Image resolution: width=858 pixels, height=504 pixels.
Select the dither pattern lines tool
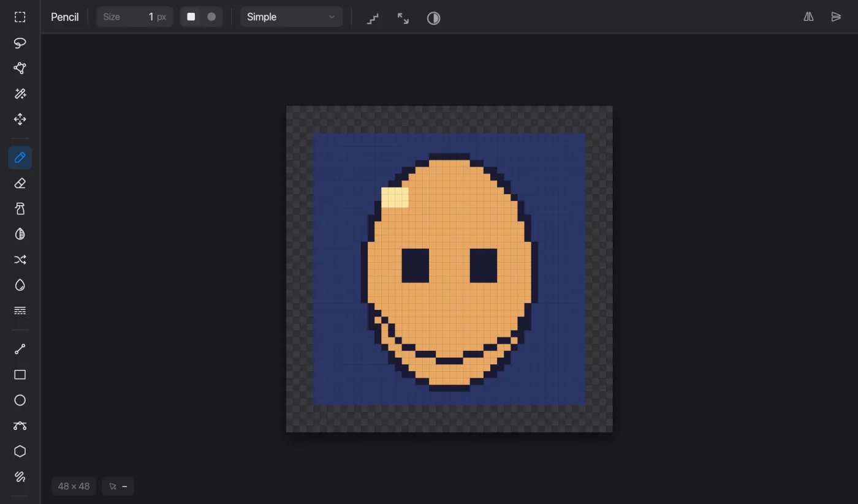20,310
